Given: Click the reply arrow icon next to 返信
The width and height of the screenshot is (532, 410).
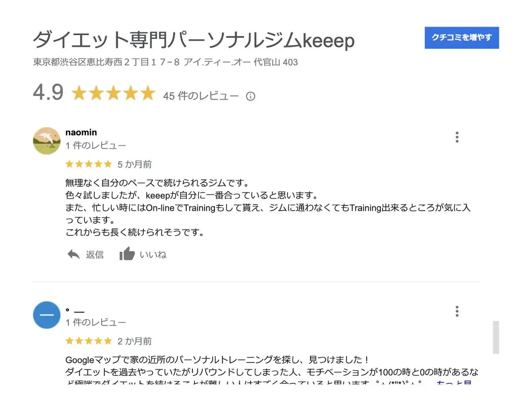Looking at the screenshot, I should pos(73,254).
